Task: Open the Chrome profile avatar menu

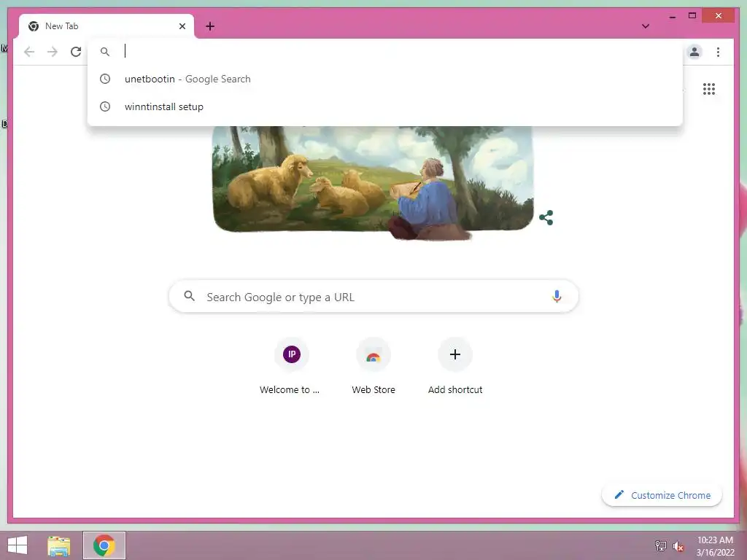Action: [x=694, y=52]
